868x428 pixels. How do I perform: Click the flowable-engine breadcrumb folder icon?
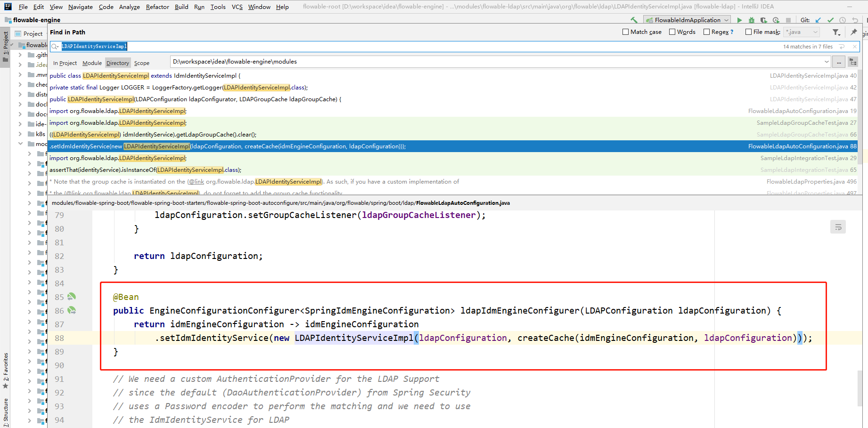click(x=8, y=20)
